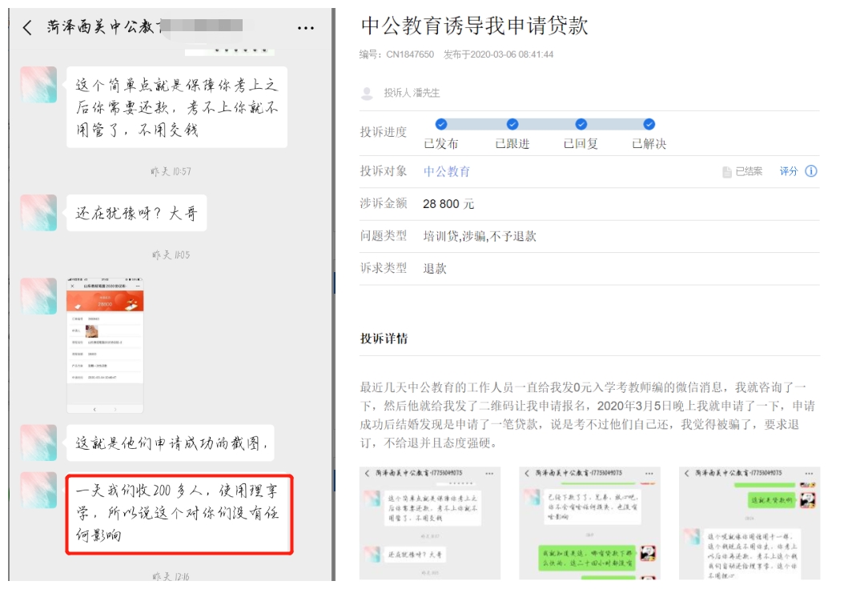Click the 已结案 status label
Image resolution: width=868 pixels, height=589 pixels.
tap(749, 172)
